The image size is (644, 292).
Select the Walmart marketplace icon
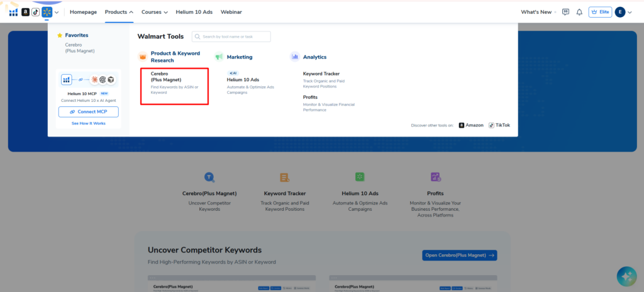pos(47,12)
